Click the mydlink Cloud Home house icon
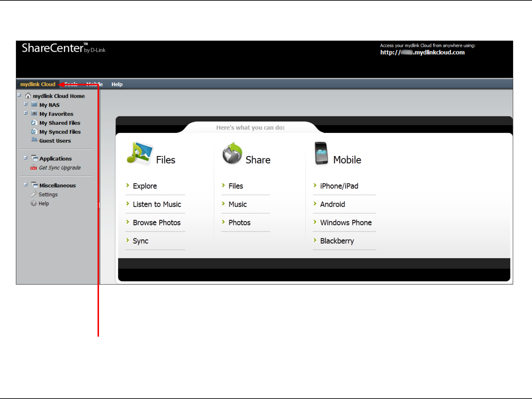Viewport: 532px width, 399px height. [28, 96]
